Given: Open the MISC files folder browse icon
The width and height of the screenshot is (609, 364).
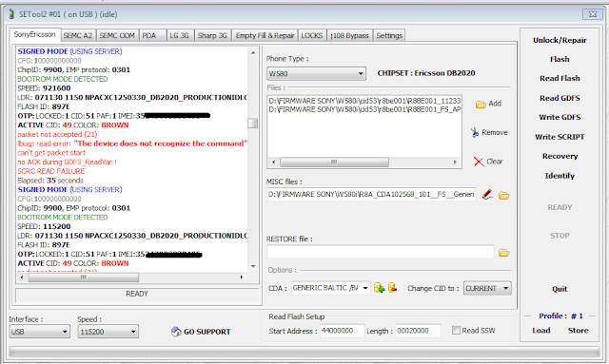Looking at the screenshot, I should tap(504, 195).
